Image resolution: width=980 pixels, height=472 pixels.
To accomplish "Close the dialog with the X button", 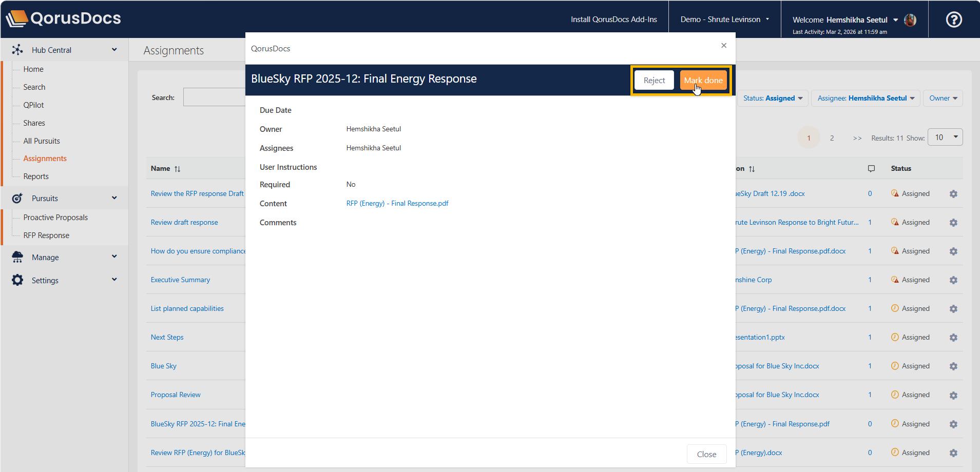I will (x=723, y=46).
